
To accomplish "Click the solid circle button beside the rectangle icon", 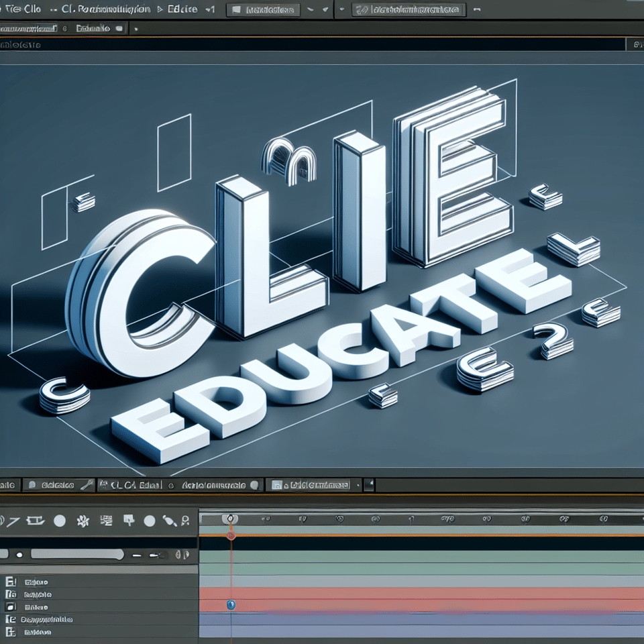I will pyautogui.click(x=60, y=521).
